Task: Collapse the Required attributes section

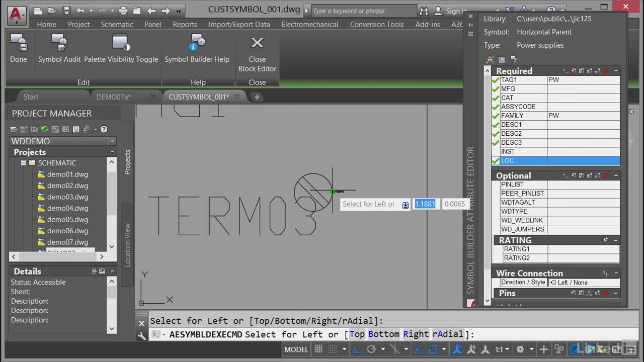Action: [616, 71]
